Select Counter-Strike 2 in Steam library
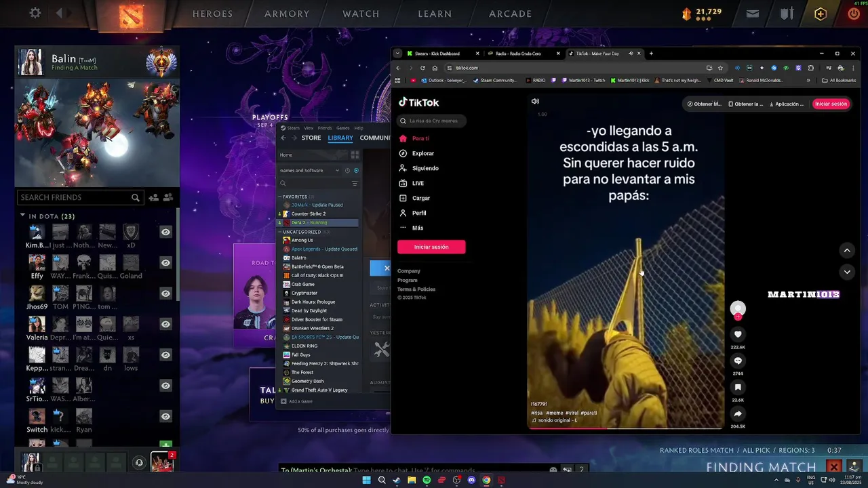The image size is (868, 488). pyautogui.click(x=309, y=213)
